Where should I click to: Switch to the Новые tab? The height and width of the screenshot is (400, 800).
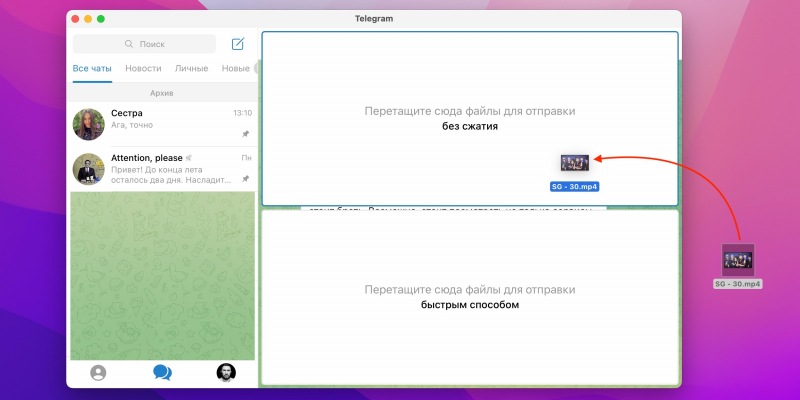tap(235, 68)
